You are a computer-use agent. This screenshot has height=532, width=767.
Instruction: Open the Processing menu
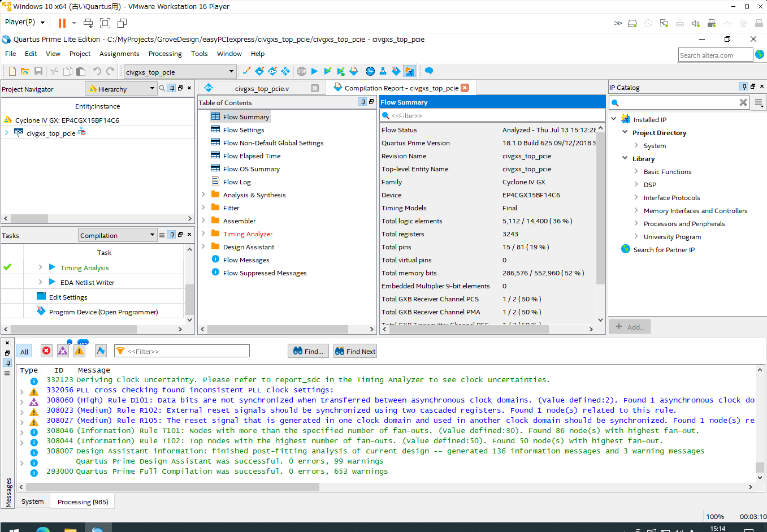click(165, 54)
